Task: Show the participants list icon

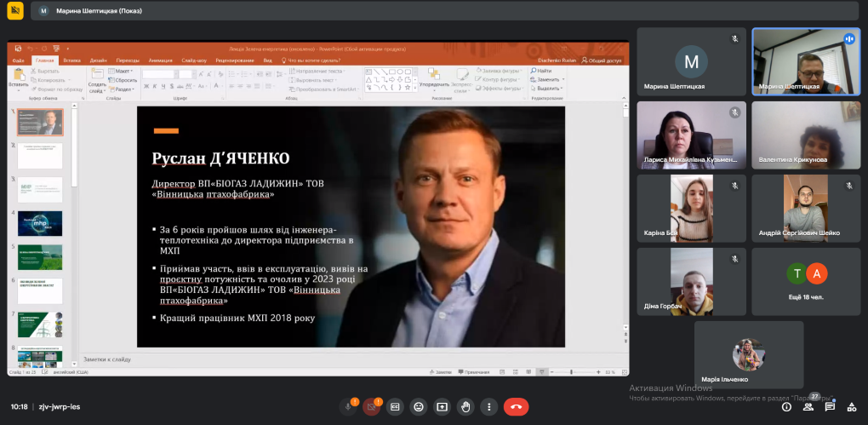Action: [808, 407]
